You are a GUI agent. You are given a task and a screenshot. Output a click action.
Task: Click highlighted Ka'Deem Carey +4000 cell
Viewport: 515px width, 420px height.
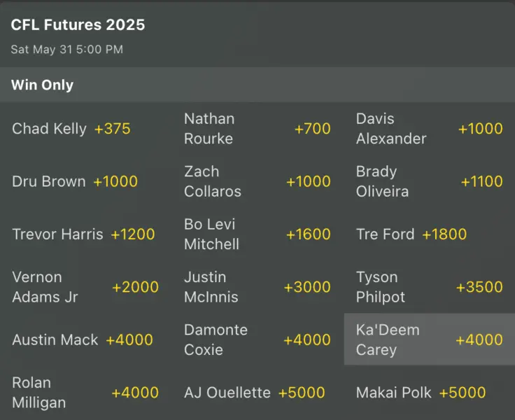coord(429,340)
